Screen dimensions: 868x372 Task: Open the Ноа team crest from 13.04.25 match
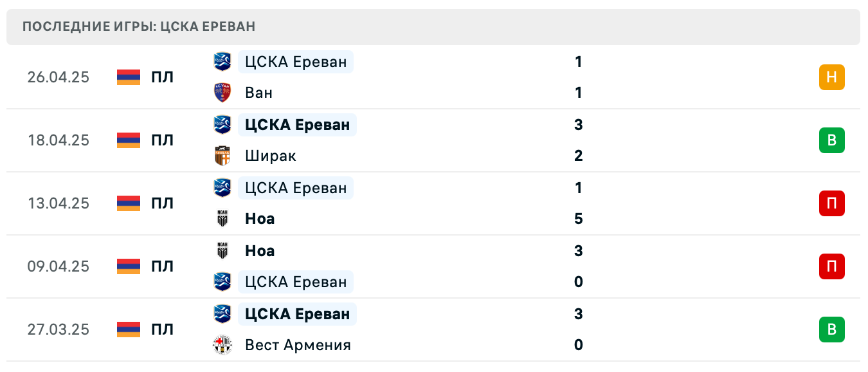click(x=223, y=219)
